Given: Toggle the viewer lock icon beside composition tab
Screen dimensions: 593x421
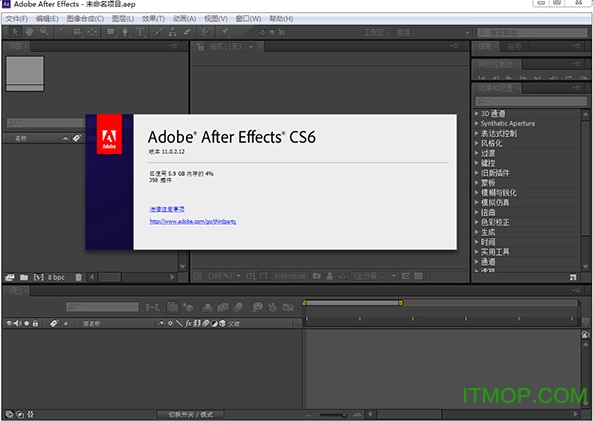Looking at the screenshot, I should point(200,47).
